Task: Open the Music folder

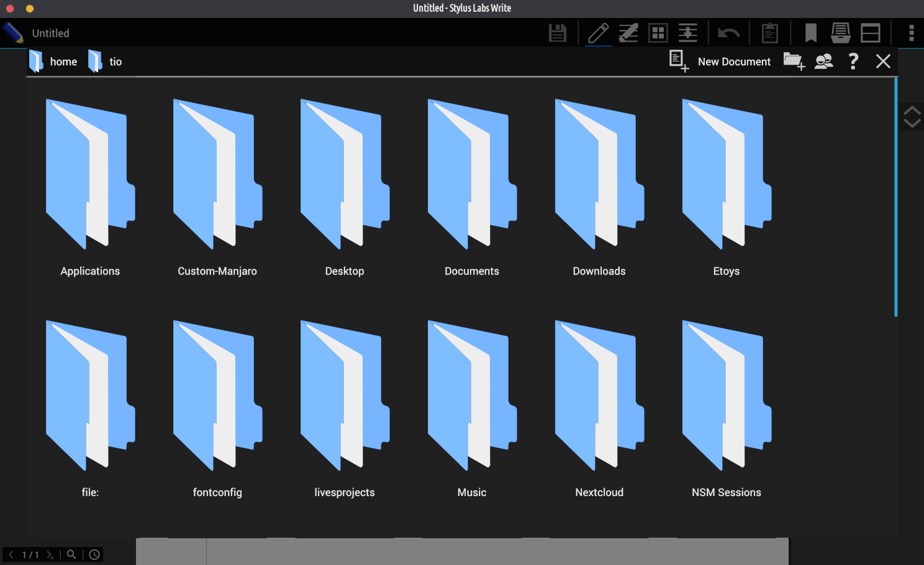Action: pyautogui.click(x=472, y=409)
